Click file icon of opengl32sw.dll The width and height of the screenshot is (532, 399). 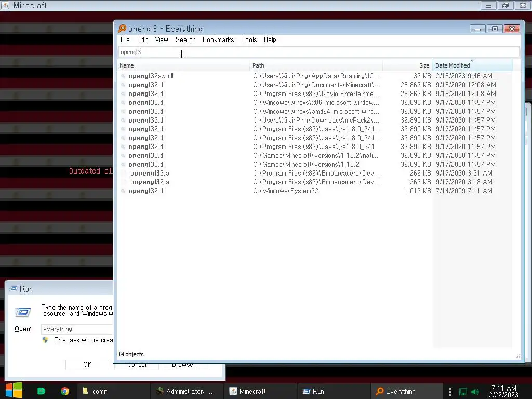[123, 76]
